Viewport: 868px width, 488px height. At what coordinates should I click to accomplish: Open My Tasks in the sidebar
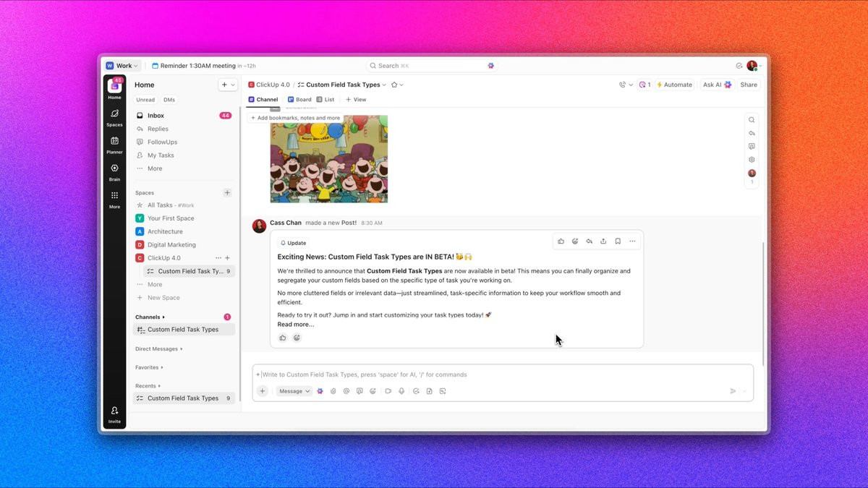[x=184, y=155]
